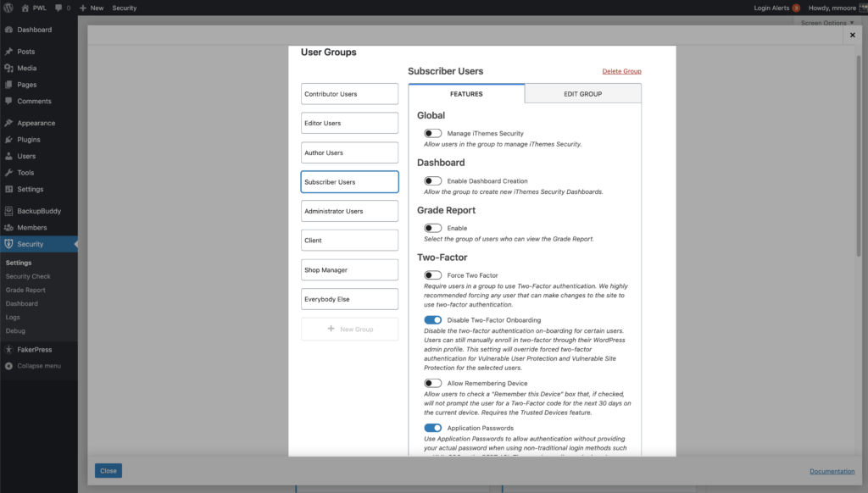This screenshot has width=868, height=493.
Task: Click the page vertical scrollbar
Action: tap(859, 155)
